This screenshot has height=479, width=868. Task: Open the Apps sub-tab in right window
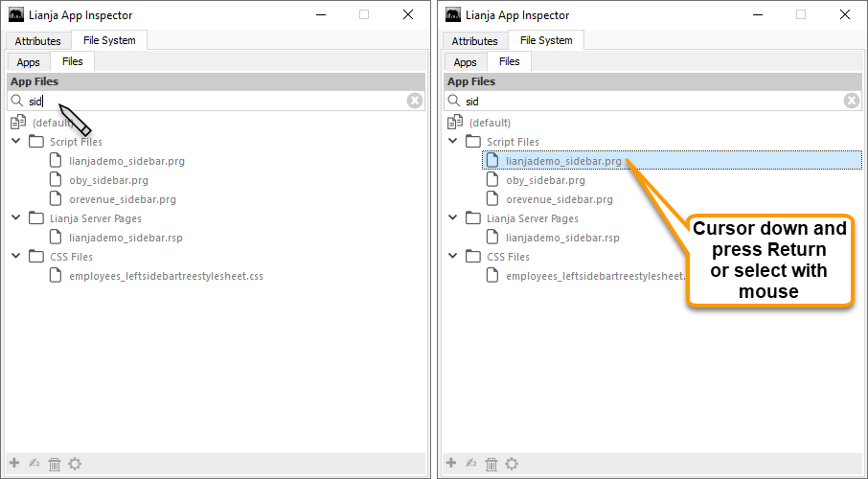[x=465, y=62]
